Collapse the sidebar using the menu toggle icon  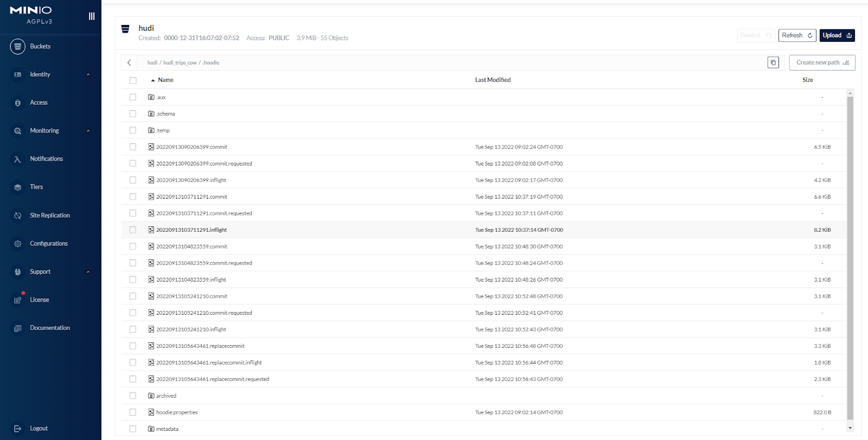pyautogui.click(x=92, y=16)
